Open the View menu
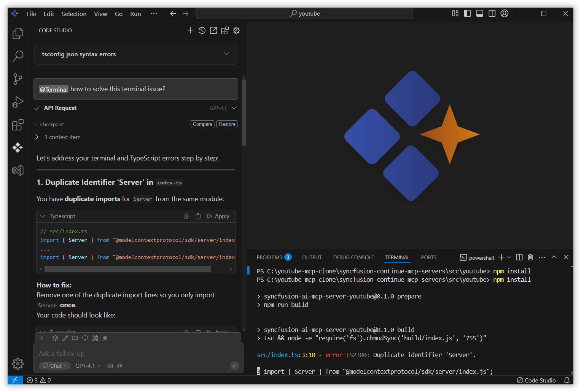Image resolution: width=581 pixels, height=392 pixels. tap(100, 14)
